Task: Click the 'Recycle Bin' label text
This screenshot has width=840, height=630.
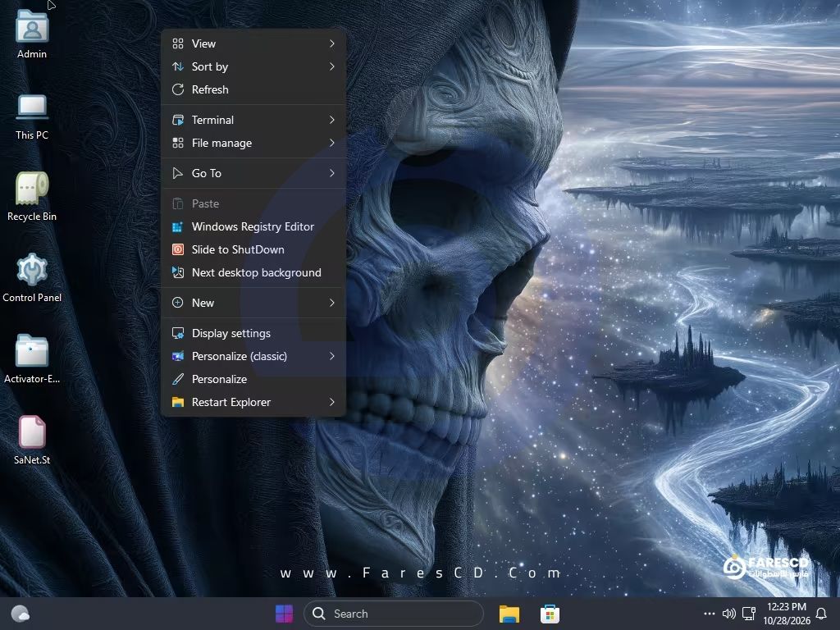Action: click(x=32, y=217)
